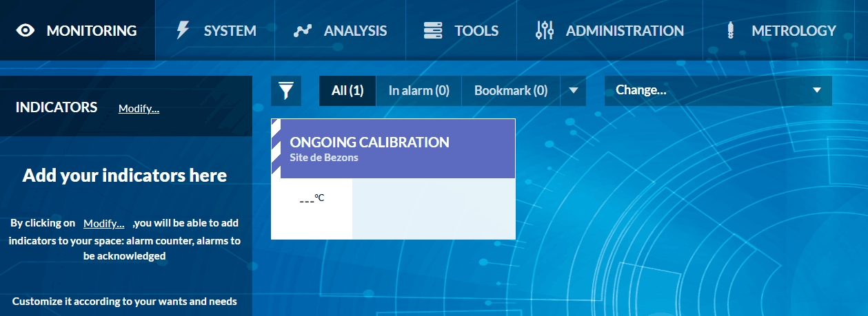Switch to the Bookmark (0) tab
This screenshot has width=868, height=316.
click(x=511, y=91)
